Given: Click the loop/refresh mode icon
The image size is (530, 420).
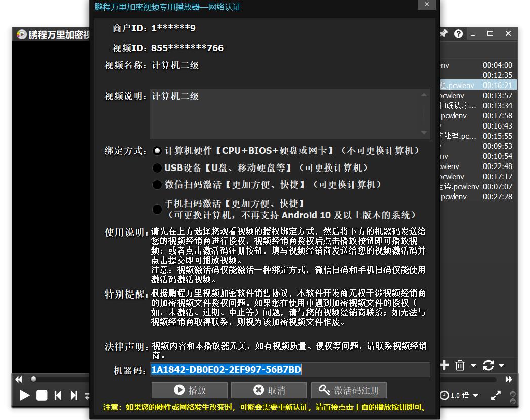Looking at the screenshot, I should [488, 365].
